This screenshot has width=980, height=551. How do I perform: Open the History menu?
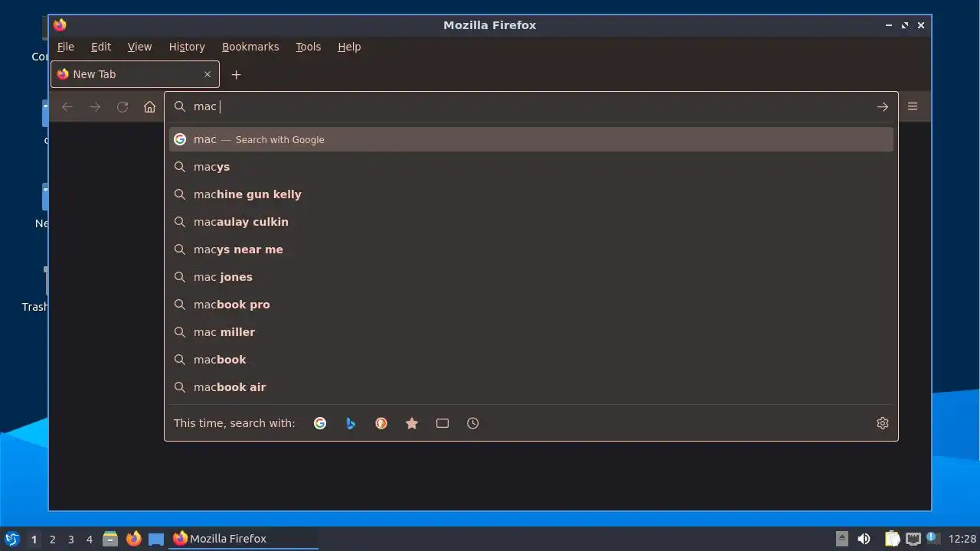click(187, 47)
